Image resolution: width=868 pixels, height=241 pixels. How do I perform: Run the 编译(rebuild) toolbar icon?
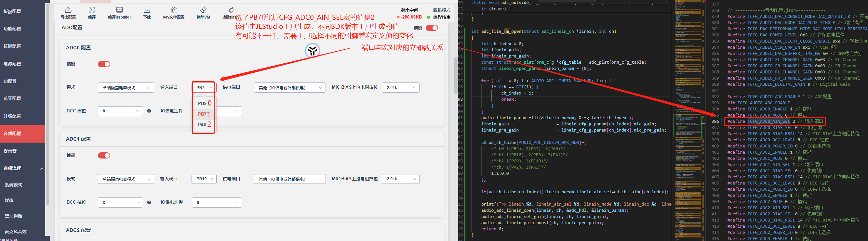point(119,10)
